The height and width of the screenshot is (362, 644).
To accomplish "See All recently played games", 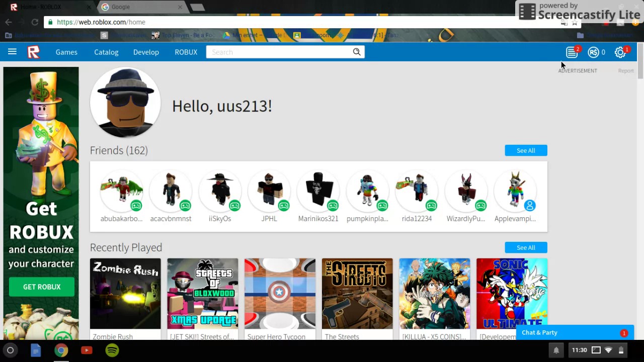I will coord(526,247).
